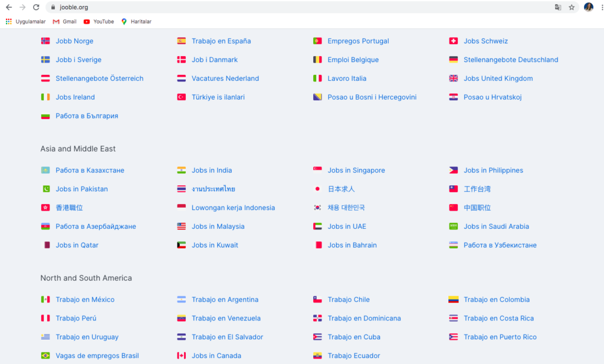Open the Gmail bookmark
Viewport: 604px width, 364px height.
coord(64,22)
